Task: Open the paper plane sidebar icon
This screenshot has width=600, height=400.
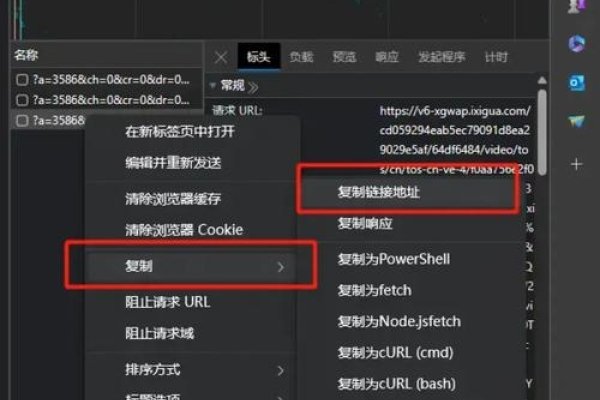Action: coord(577,121)
